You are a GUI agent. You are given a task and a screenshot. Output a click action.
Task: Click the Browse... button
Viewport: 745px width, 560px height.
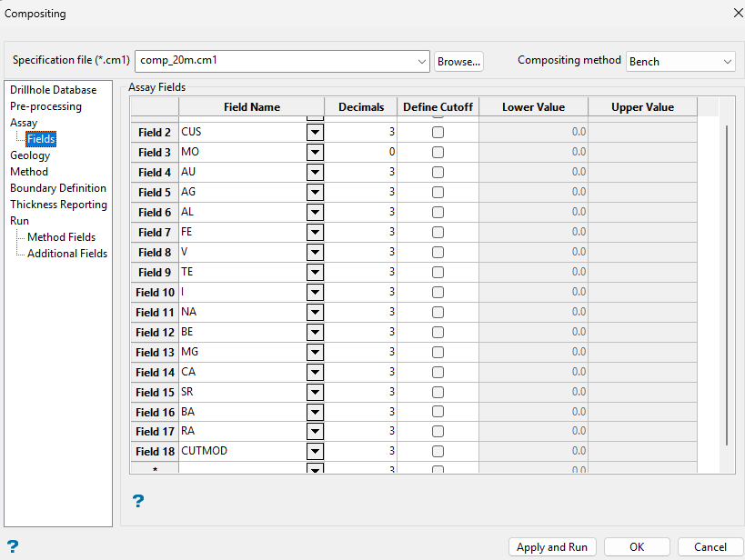[458, 62]
